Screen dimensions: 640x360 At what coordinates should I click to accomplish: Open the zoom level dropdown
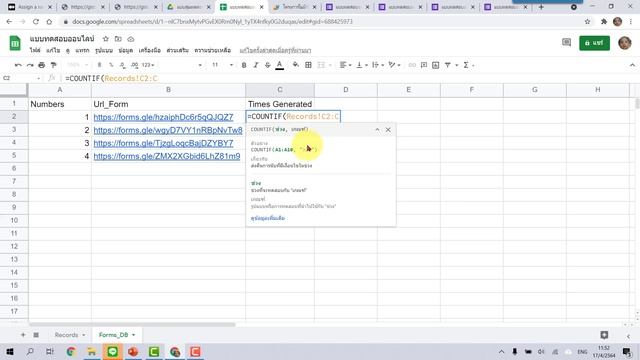77,65
